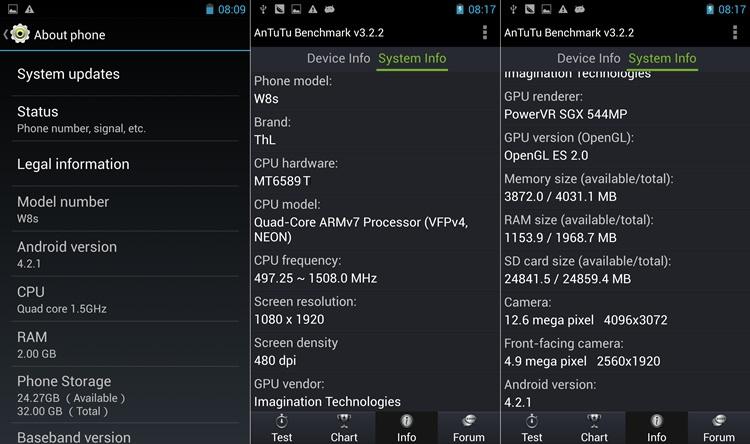
Task: Tap Model number W8s entry
Action: 125,209
